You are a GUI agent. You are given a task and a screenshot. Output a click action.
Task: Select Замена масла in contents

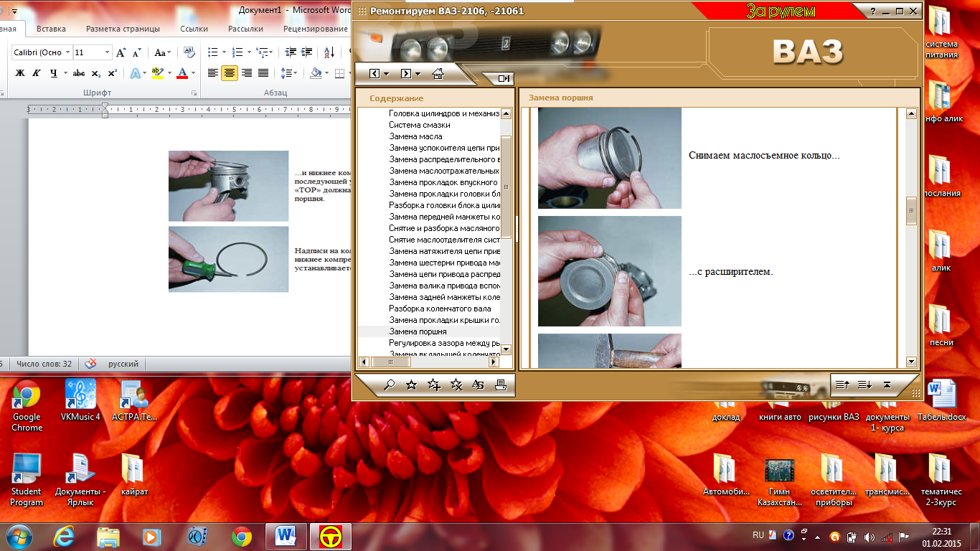pos(415,136)
